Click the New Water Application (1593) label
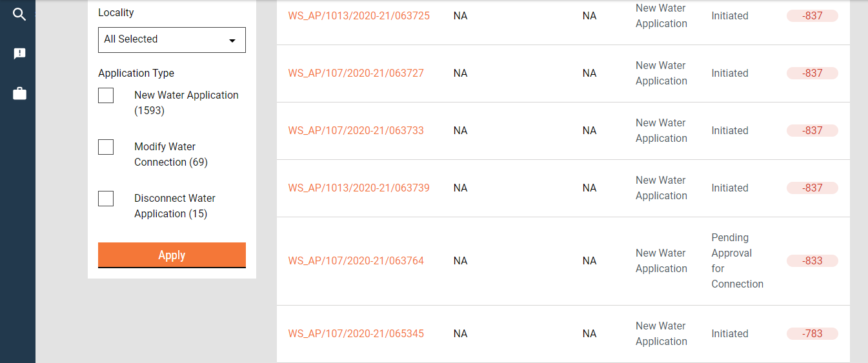Viewport: 868px width, 363px height. pos(186,103)
